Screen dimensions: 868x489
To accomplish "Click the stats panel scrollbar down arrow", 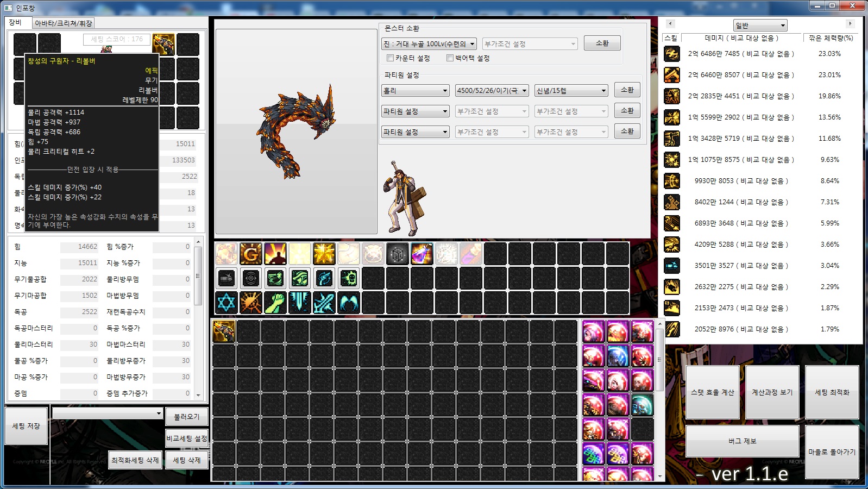I will 198,395.
